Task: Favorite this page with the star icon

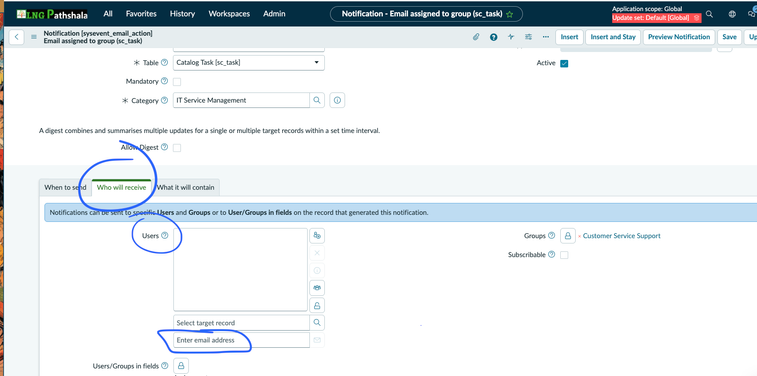Action: tap(510, 14)
